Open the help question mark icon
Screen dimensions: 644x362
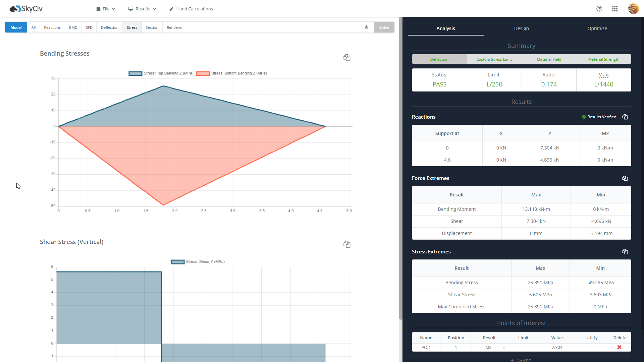(x=599, y=9)
